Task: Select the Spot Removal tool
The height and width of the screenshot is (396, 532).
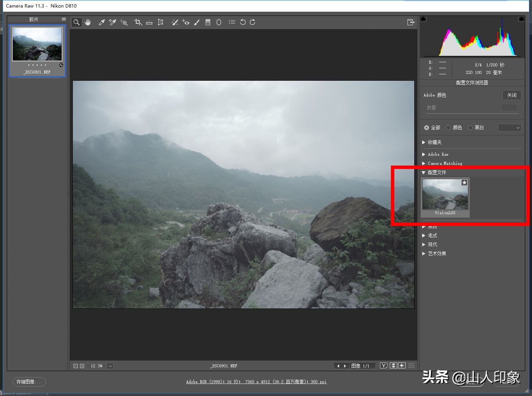Action: (x=174, y=22)
